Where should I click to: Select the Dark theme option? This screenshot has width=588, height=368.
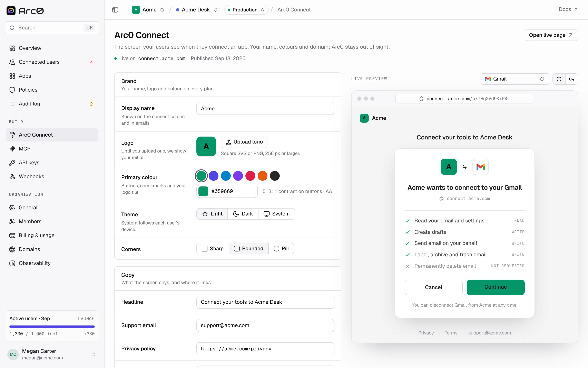point(243,214)
